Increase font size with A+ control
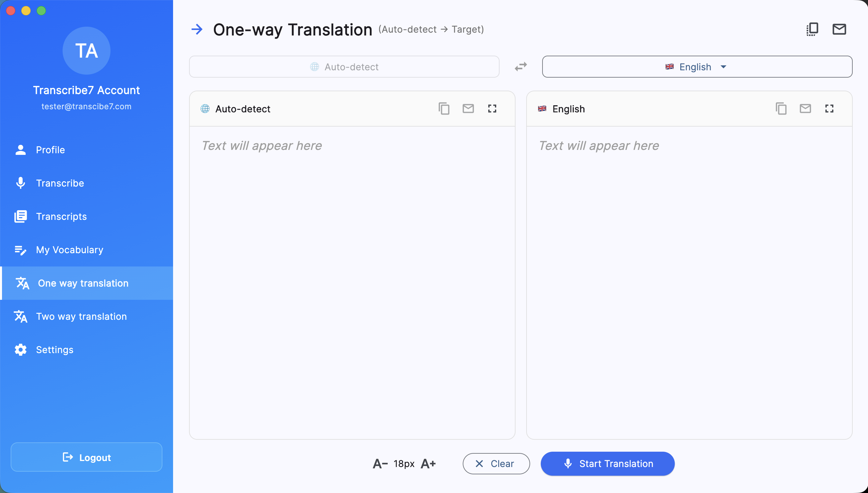 point(428,463)
